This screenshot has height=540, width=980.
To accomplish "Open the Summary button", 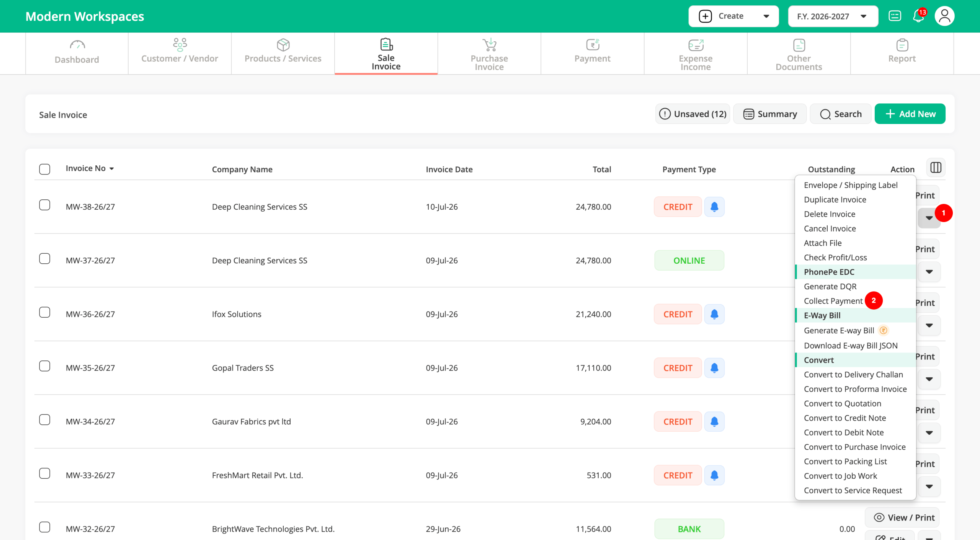I will pyautogui.click(x=770, y=114).
